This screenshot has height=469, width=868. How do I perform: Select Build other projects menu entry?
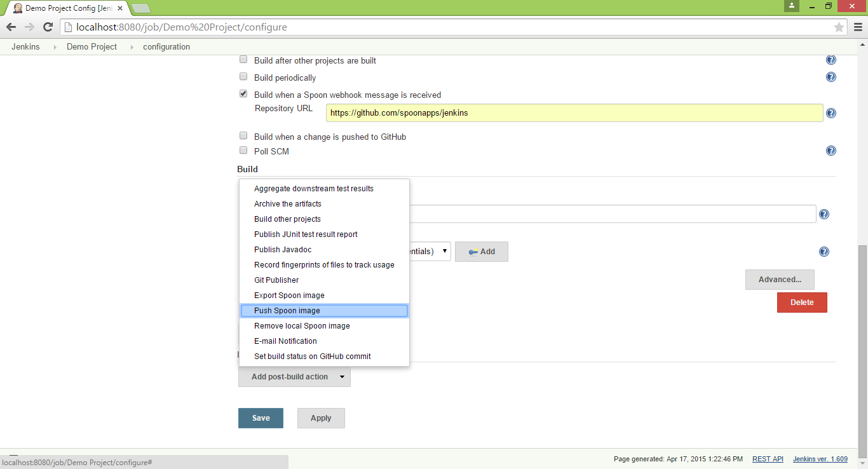point(324,219)
